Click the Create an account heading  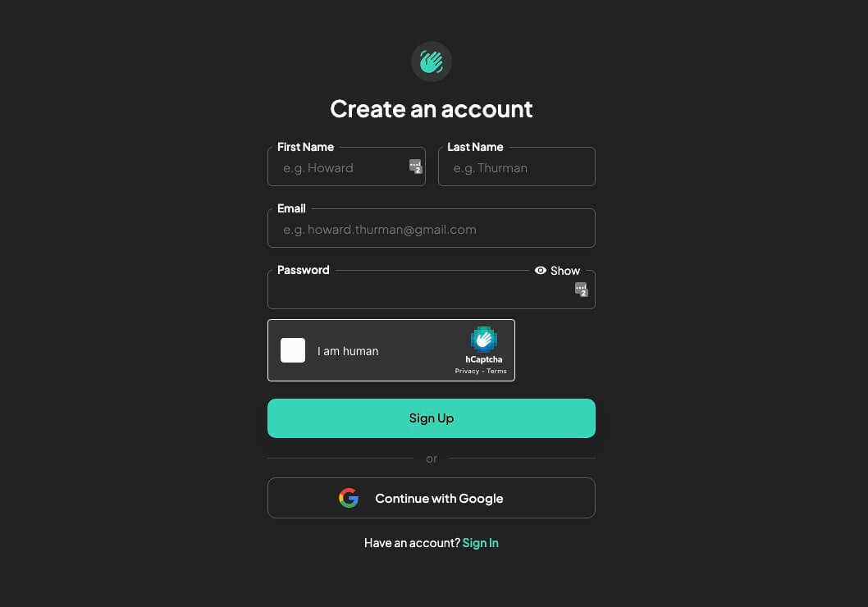[x=432, y=109]
